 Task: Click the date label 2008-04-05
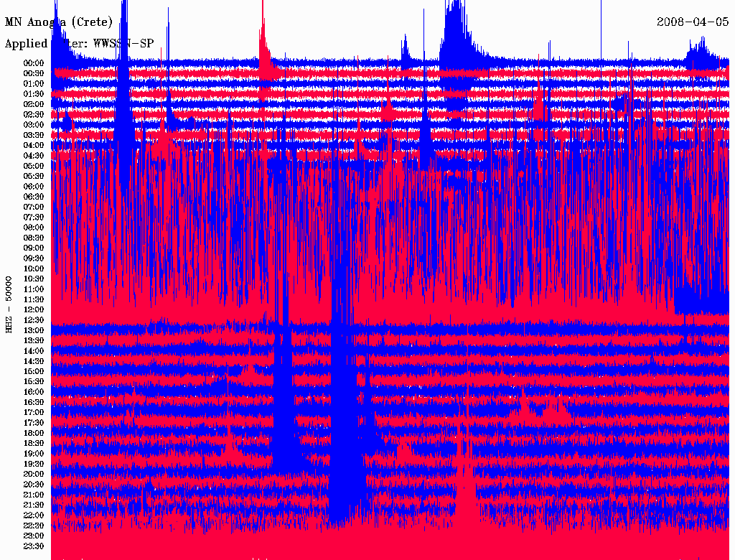(693, 22)
